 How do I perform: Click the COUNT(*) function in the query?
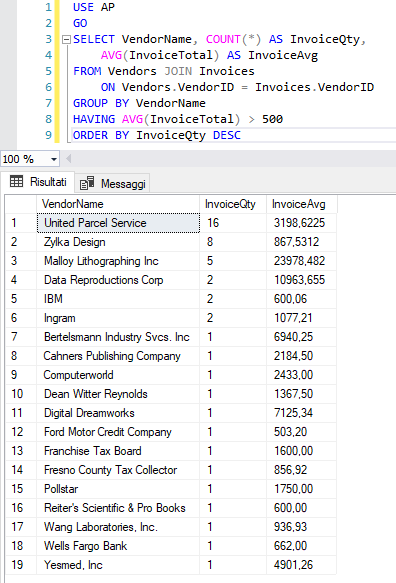(x=234, y=39)
